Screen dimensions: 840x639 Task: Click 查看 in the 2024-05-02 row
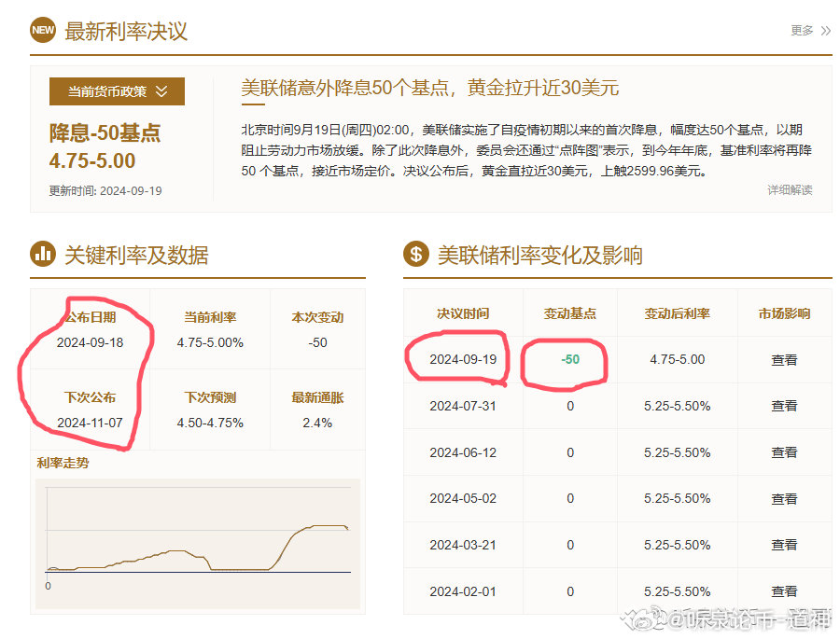coord(784,499)
